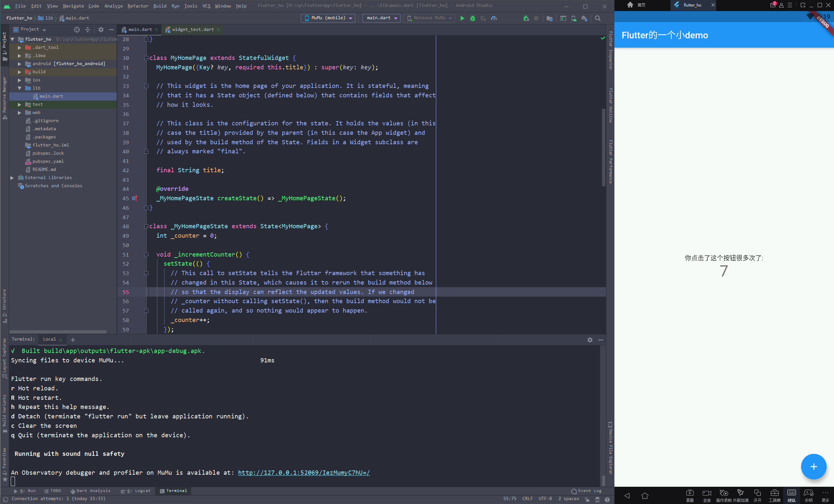Attach debugger to Android process icon

point(526,18)
